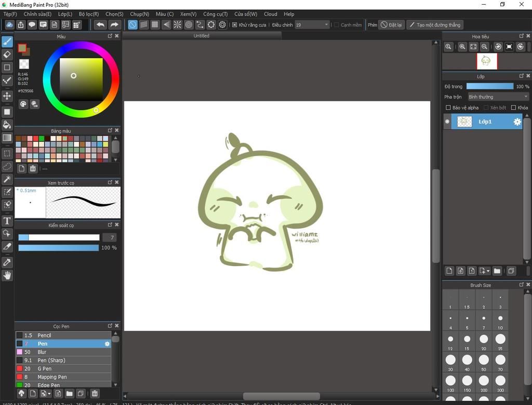532x405 pixels.
Task: Zoom in using Navigator magnifier plus icon
Action: coord(462,47)
